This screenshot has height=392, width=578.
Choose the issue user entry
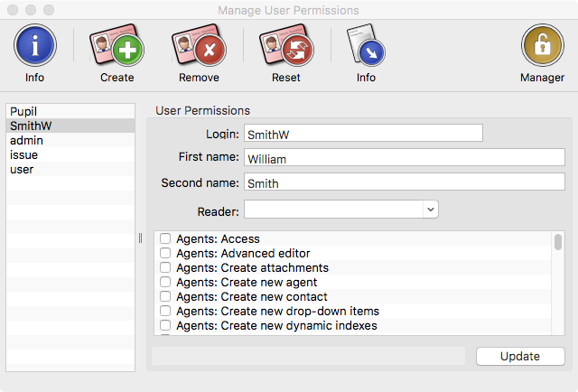click(70, 154)
